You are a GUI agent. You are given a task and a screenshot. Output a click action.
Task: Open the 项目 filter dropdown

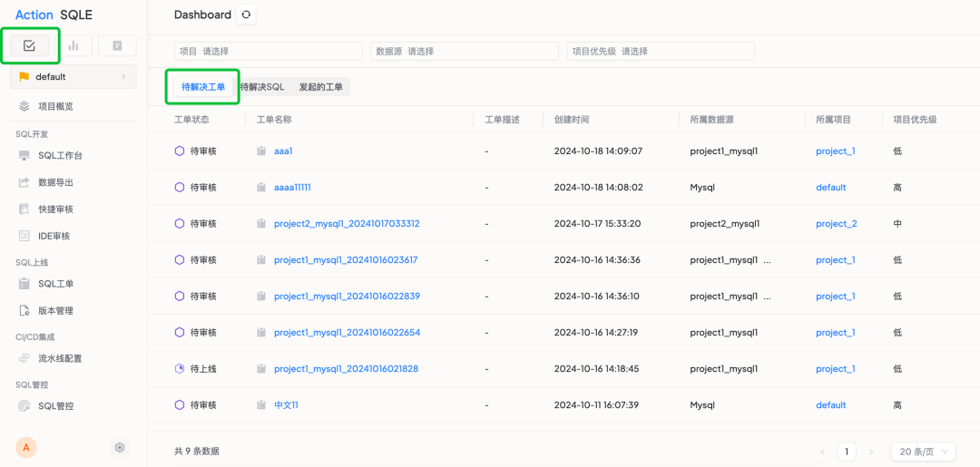pyautogui.click(x=268, y=51)
